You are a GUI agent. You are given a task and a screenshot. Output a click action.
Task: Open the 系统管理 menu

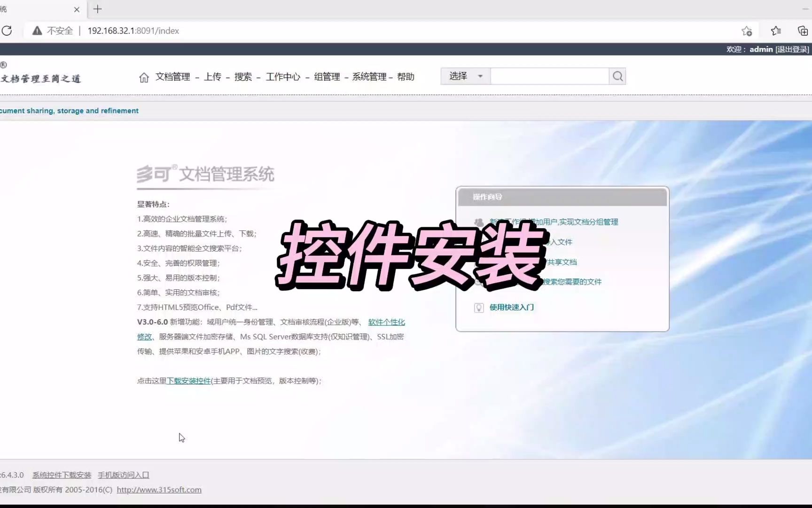tap(369, 77)
